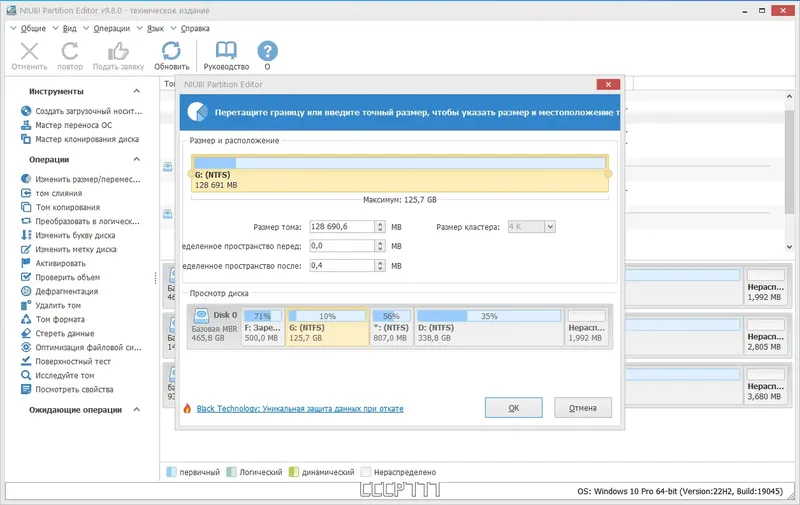Screen dimensions: 800x505
Task: Click the OS: Windows 10 Pro status text
Action: (x=680, y=491)
